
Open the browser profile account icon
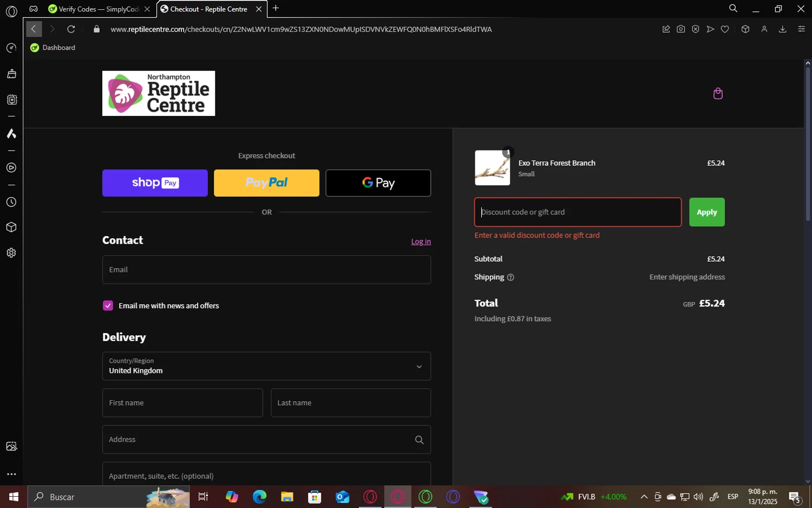pos(764,29)
